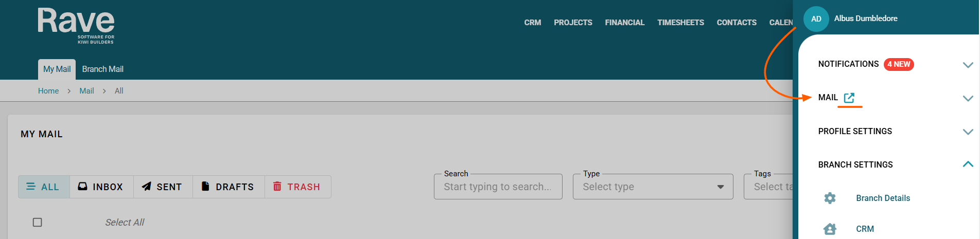The image size is (980, 239).
Task: Open the Type dropdown
Action: [x=653, y=187]
